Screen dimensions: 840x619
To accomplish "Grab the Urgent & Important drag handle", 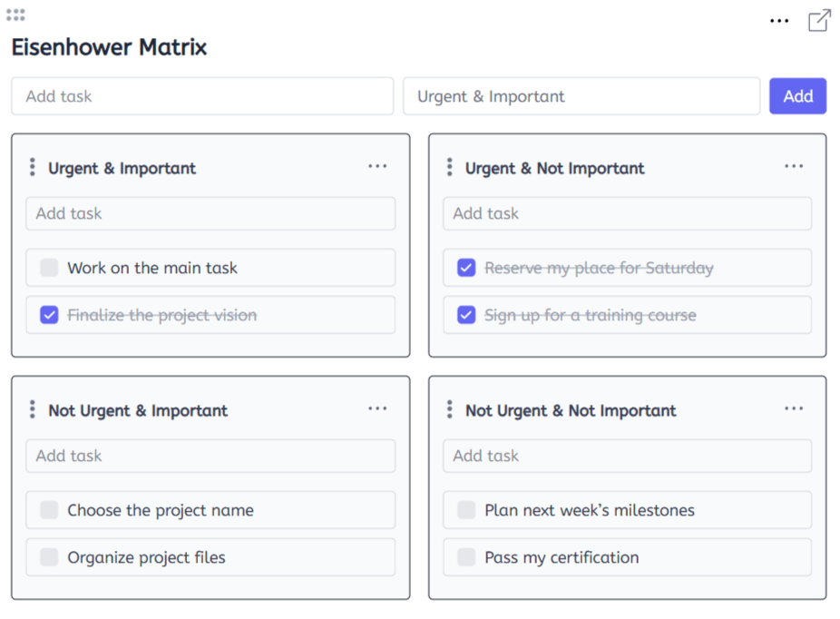I will click(33, 168).
